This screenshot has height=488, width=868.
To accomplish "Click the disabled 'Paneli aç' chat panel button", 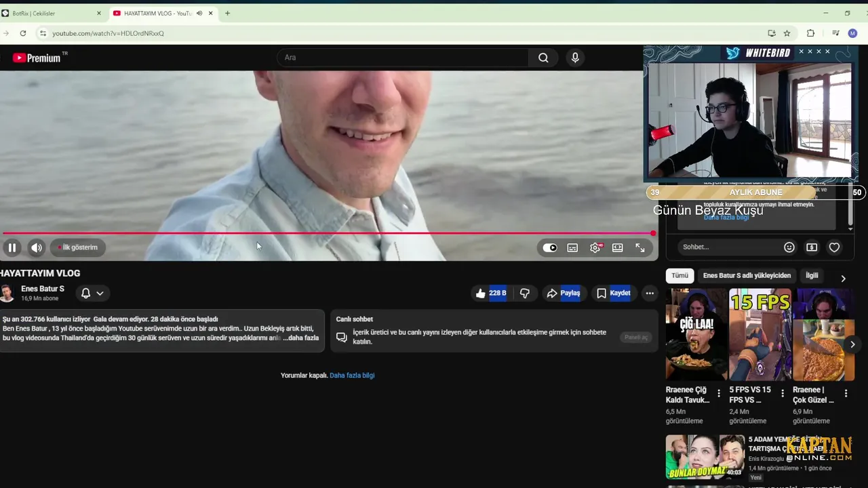I will [636, 337].
